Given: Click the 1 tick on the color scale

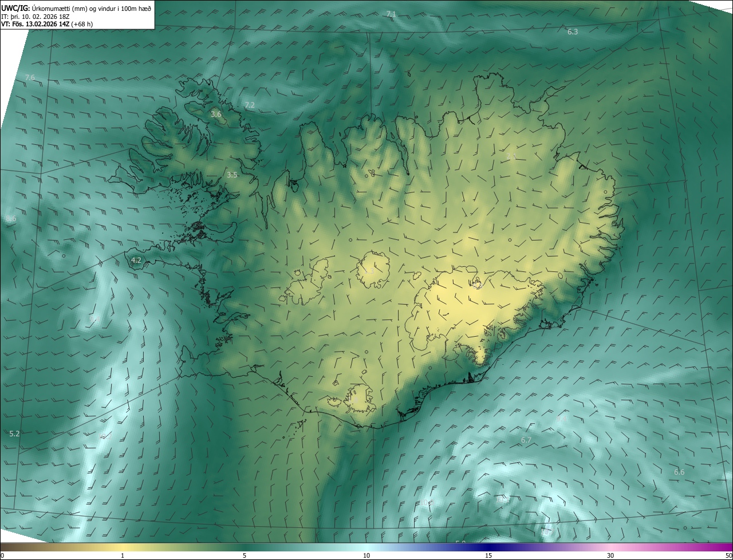Looking at the screenshot, I should pos(123,555).
